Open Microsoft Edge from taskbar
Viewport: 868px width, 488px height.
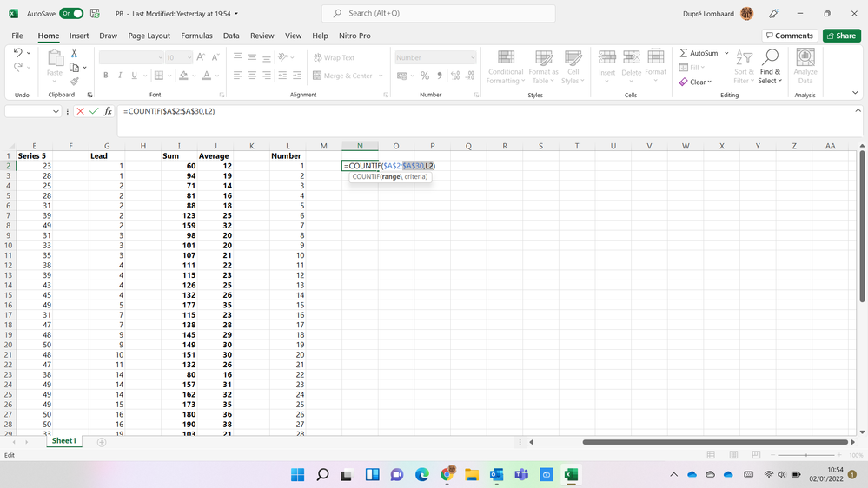[x=421, y=474]
